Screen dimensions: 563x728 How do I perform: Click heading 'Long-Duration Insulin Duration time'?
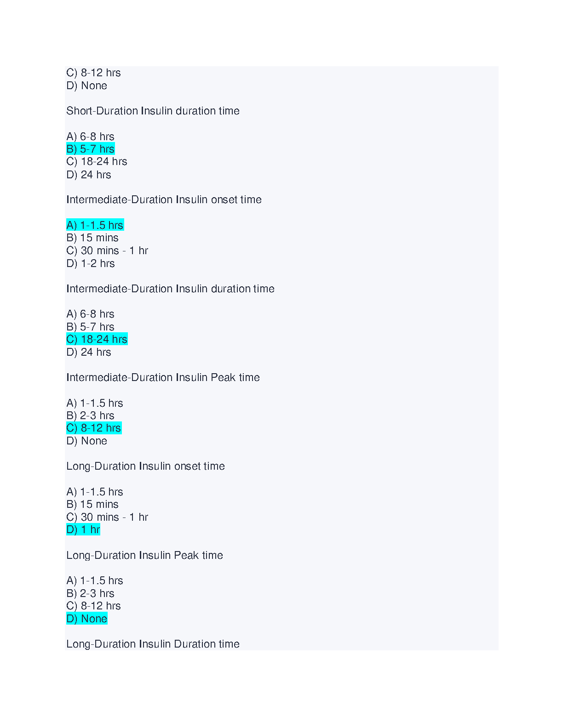153,644
